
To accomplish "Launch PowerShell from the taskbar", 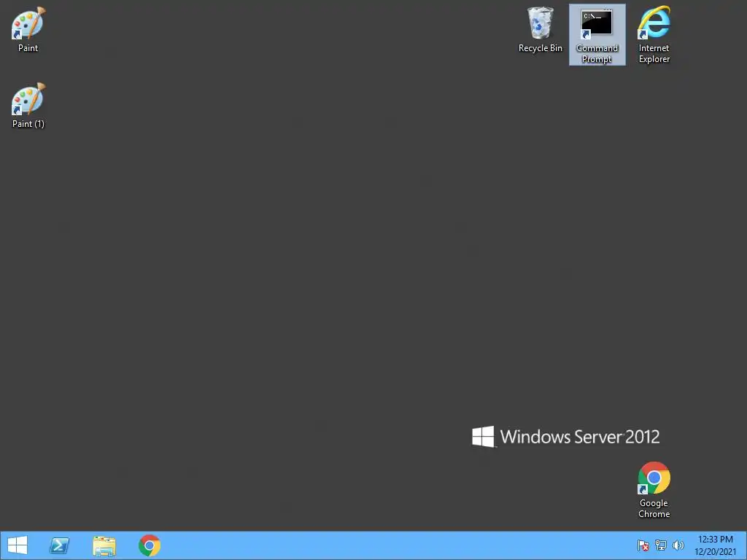I will tap(60, 545).
